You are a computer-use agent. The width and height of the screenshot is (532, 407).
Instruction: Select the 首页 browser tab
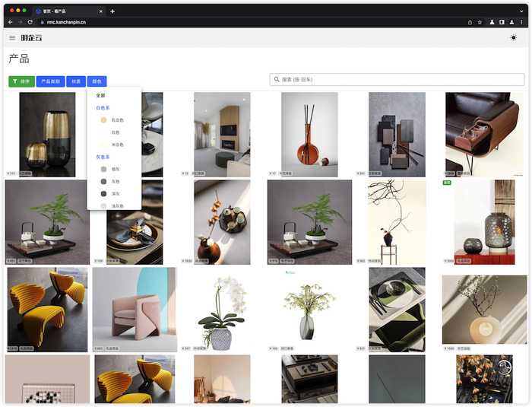69,11
